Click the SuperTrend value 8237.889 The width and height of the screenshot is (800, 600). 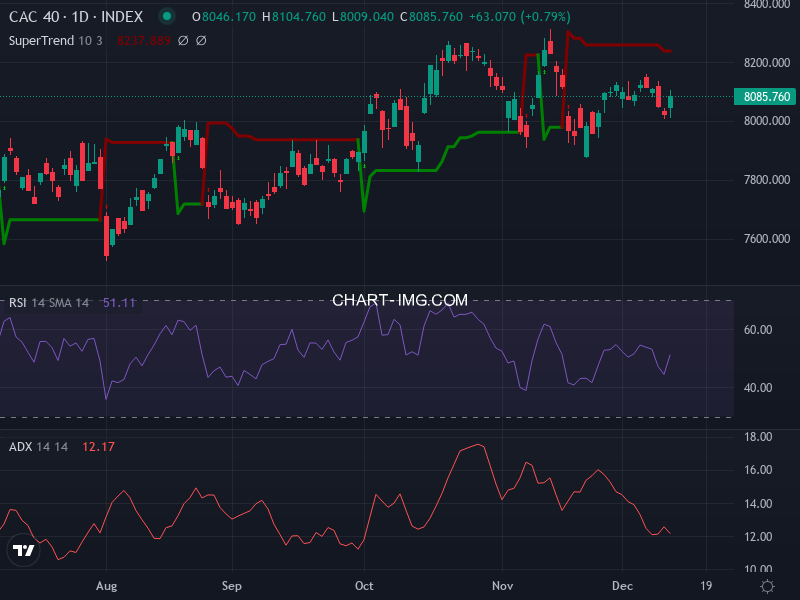[144, 41]
